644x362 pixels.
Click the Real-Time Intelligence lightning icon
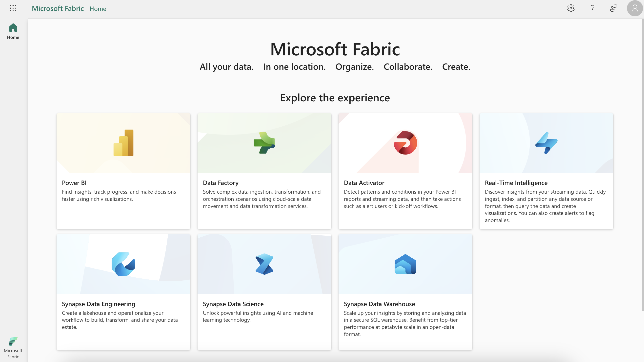(546, 143)
